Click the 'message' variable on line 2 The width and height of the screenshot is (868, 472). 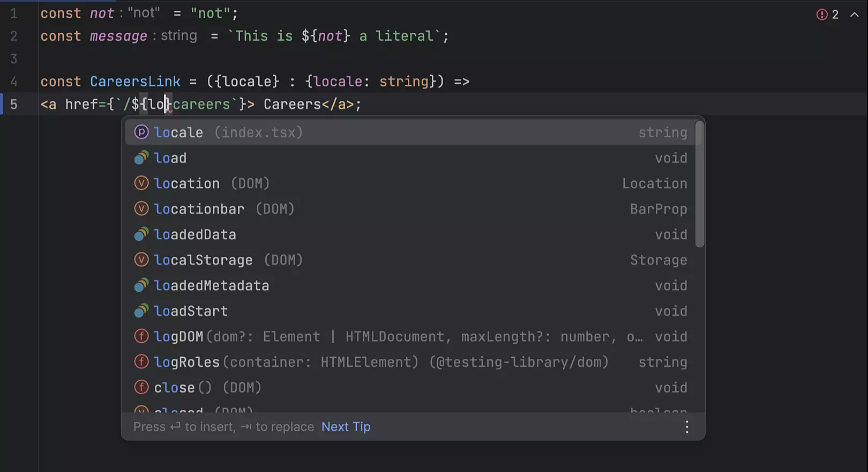point(118,36)
